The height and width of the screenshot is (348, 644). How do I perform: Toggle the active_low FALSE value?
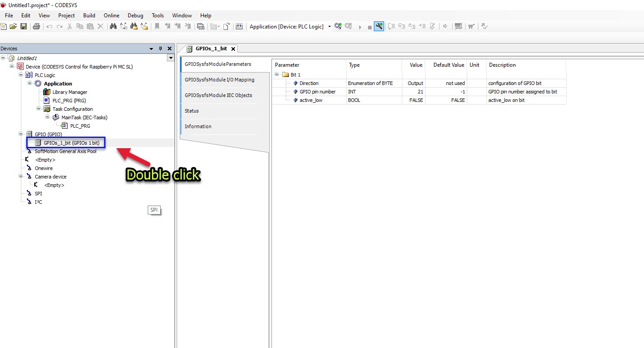click(x=416, y=100)
